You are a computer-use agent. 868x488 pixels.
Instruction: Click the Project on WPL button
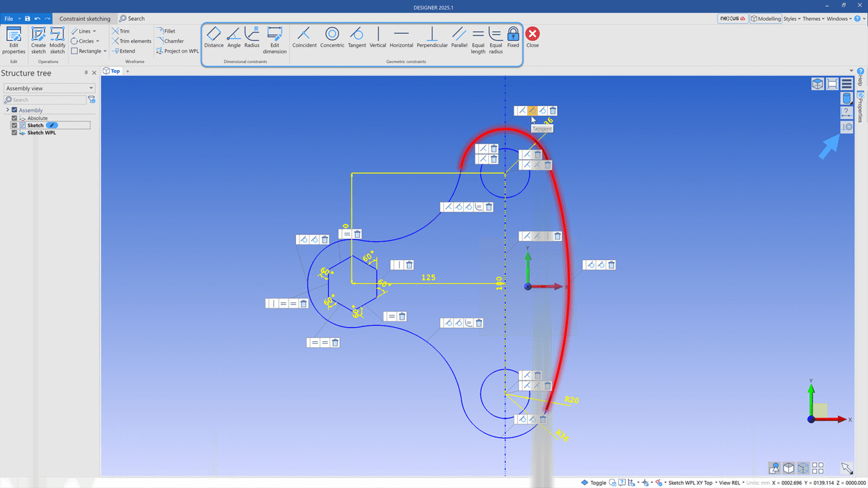(177, 51)
